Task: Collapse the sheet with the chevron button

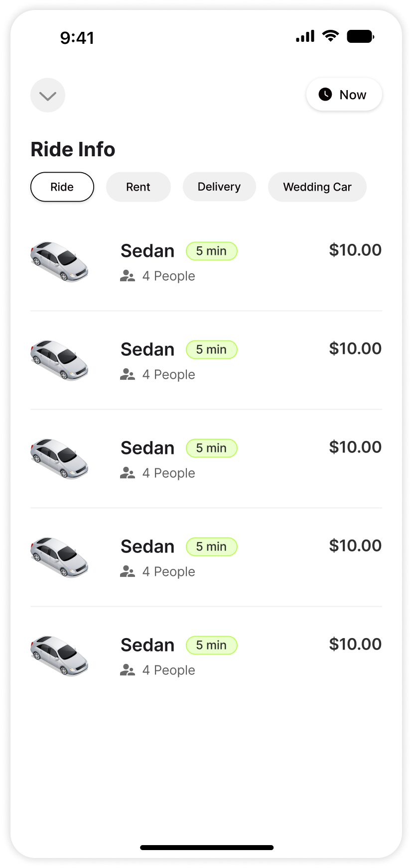Action: click(x=48, y=95)
